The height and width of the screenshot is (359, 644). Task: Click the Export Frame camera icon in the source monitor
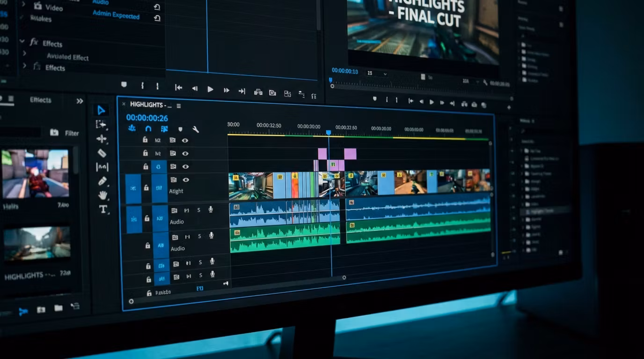pyautogui.click(x=272, y=93)
